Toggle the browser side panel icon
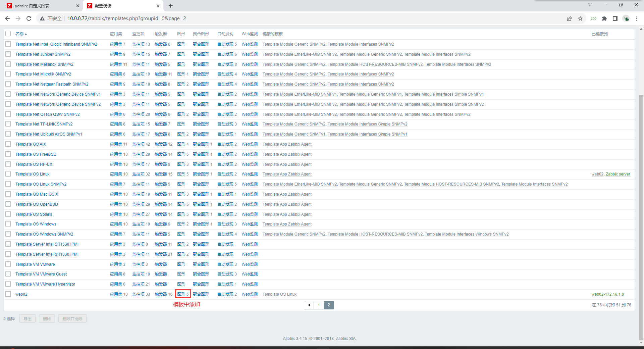The image size is (644, 349). (615, 18)
